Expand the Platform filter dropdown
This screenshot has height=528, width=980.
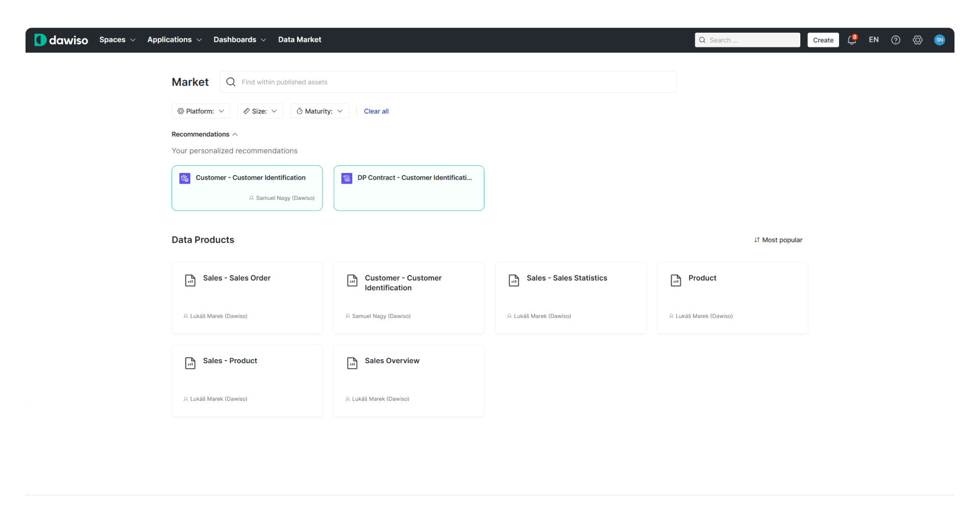[x=201, y=111]
